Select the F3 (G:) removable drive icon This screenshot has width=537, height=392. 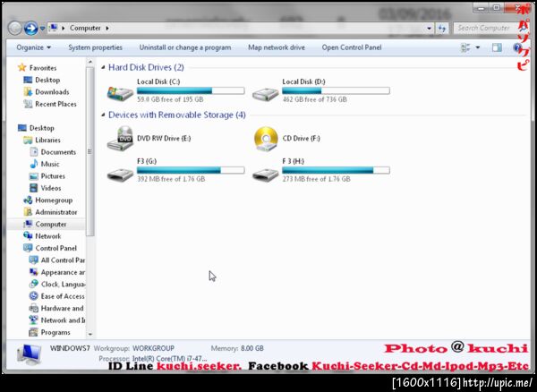click(120, 174)
